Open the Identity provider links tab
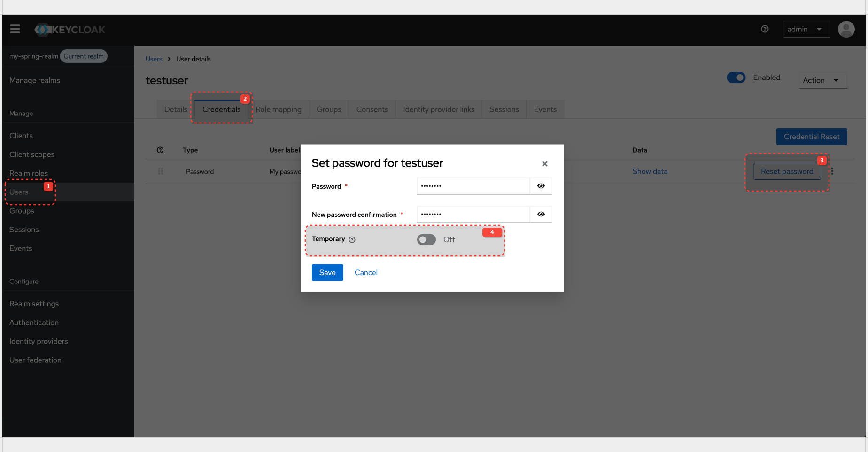This screenshot has width=868, height=452. [x=438, y=109]
